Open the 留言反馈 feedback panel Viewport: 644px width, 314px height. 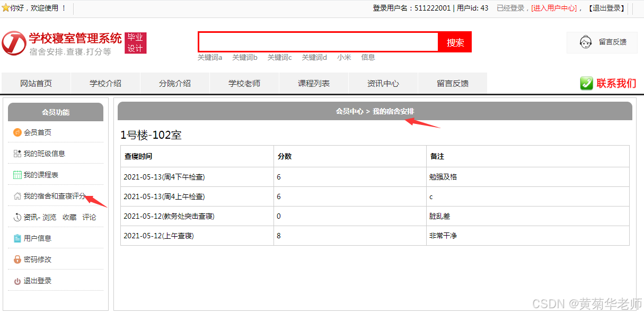(x=602, y=42)
